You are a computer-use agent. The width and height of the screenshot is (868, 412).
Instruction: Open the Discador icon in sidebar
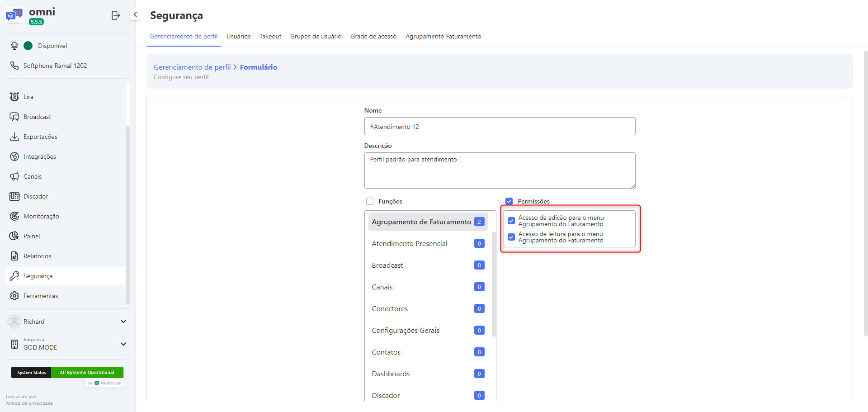pyautogui.click(x=14, y=196)
